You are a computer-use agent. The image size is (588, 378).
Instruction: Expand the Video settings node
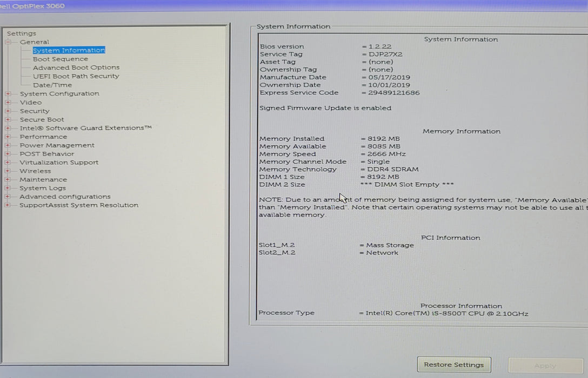(8, 102)
